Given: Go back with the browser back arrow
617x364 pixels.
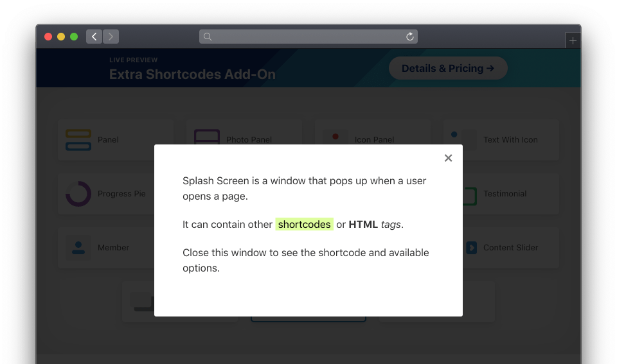Looking at the screenshot, I should [94, 37].
